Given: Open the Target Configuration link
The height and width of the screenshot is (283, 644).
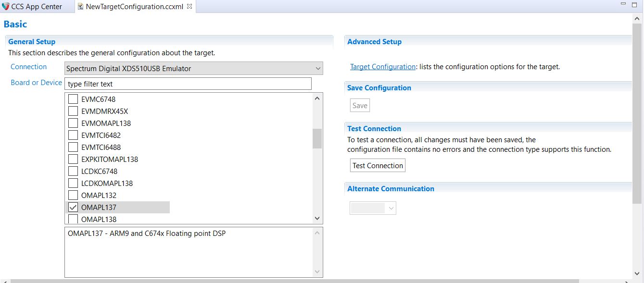Looking at the screenshot, I should pos(382,67).
